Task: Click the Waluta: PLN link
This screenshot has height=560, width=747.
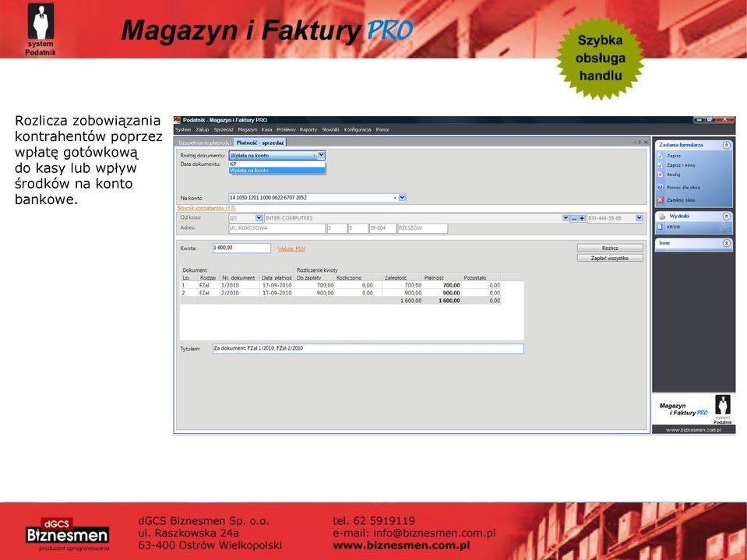Action: 291,248
